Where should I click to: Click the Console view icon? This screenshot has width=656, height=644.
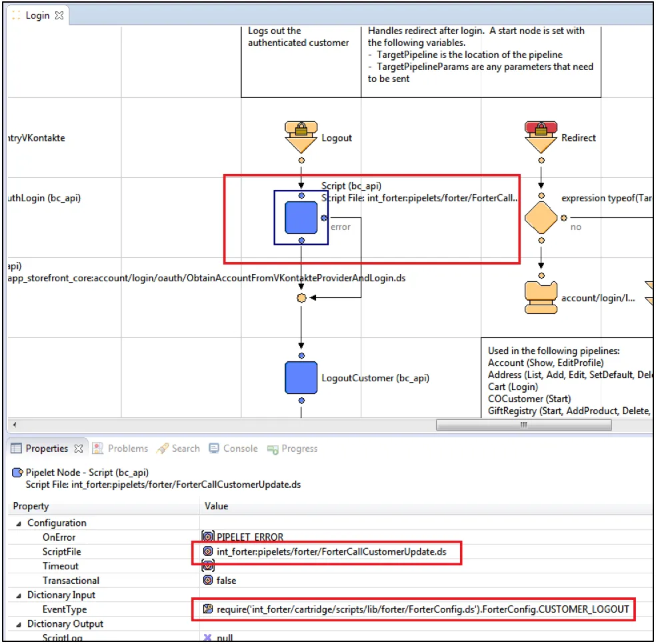point(214,449)
